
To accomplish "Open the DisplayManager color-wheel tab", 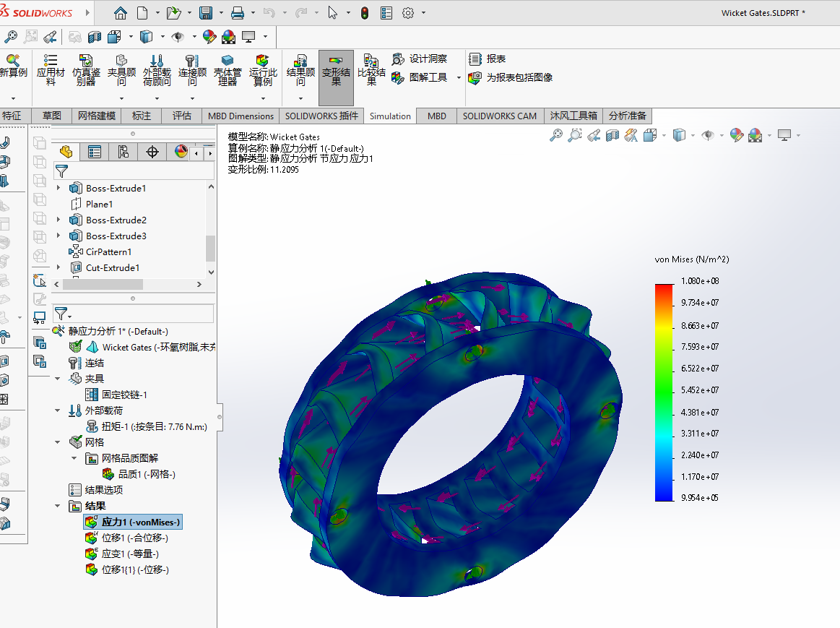I will [181, 152].
